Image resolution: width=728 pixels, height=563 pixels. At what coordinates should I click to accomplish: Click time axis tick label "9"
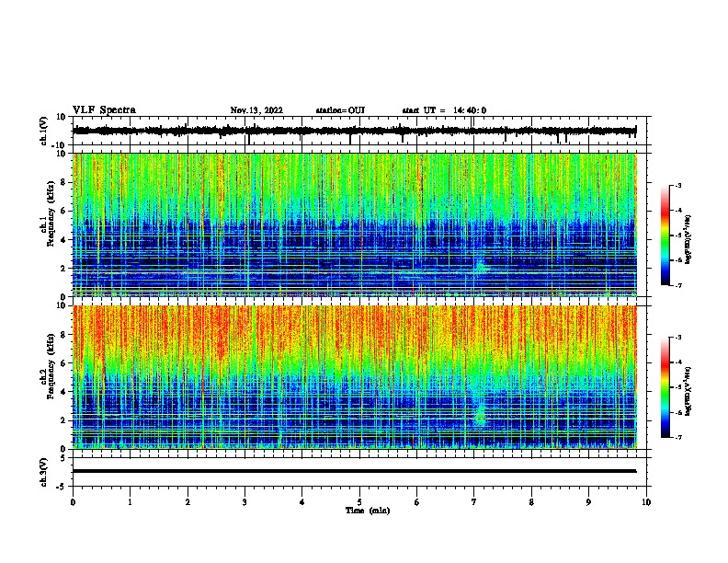pyautogui.click(x=588, y=502)
